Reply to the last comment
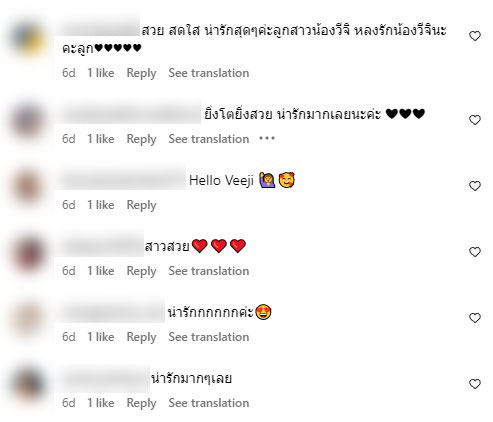 [141, 403]
